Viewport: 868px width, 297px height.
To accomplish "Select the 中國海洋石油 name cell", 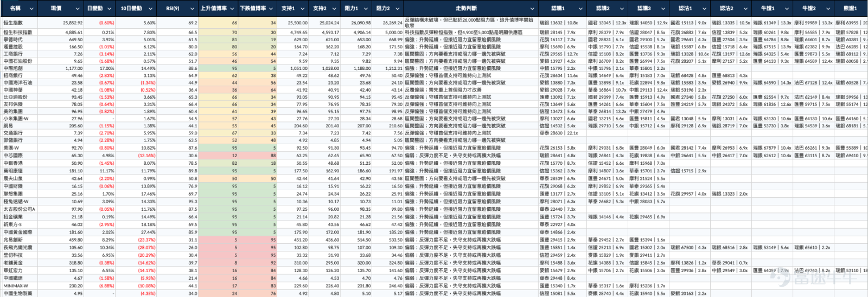I will pos(20,83).
